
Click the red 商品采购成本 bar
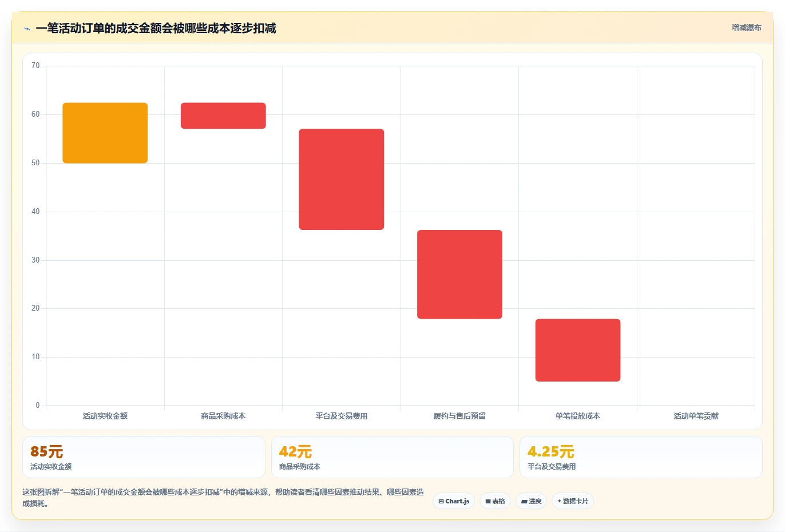(x=223, y=116)
